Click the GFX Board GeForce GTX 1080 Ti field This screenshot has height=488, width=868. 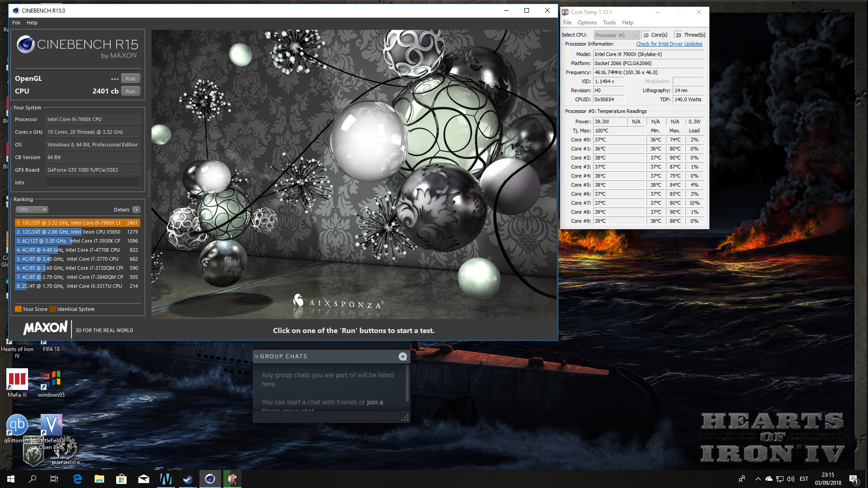point(93,170)
